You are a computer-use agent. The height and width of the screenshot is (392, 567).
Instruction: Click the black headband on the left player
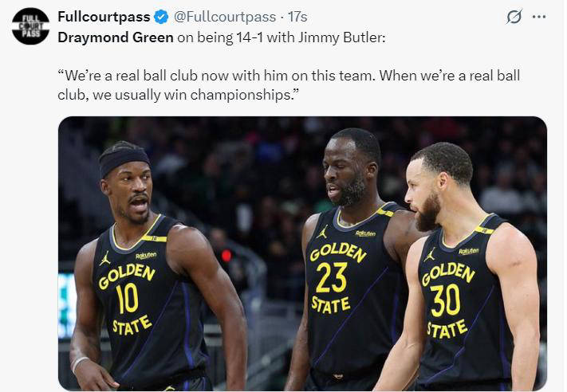pyautogui.click(x=124, y=159)
